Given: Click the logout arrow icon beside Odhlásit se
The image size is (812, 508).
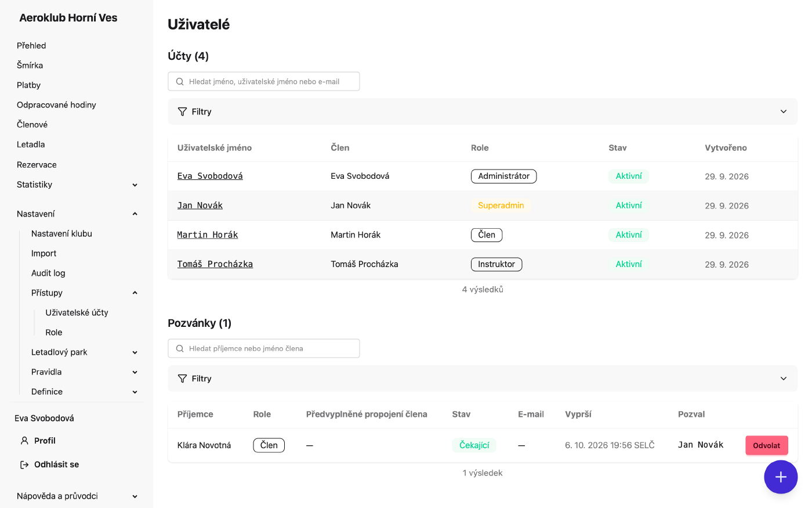Looking at the screenshot, I should click(24, 464).
